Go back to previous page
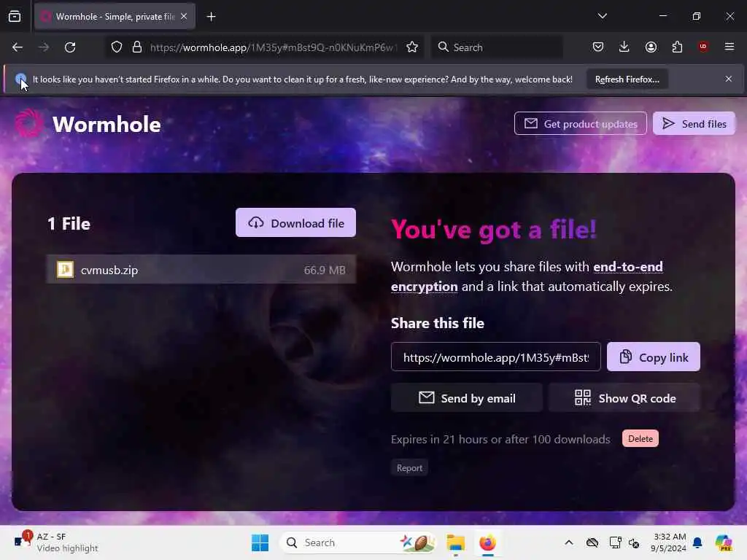747x560 pixels. [x=18, y=47]
